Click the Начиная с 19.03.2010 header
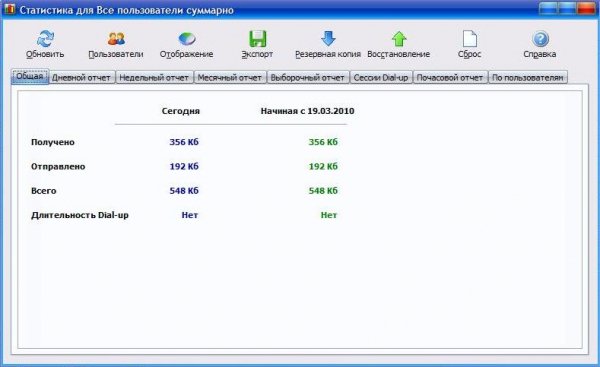Screen dimensions: 600x367 [307, 111]
